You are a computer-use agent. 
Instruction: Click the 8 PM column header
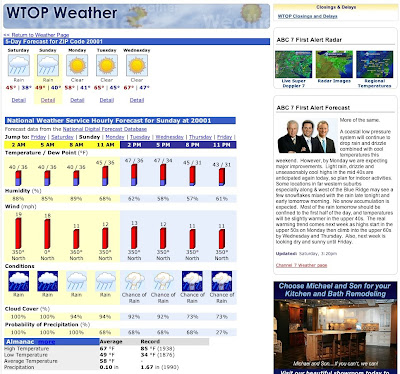pyautogui.click(x=192, y=145)
